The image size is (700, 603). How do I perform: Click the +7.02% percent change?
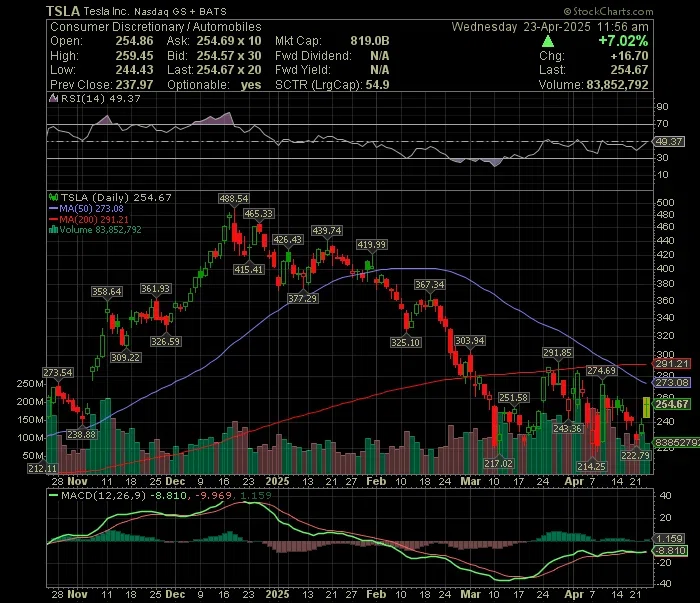click(x=623, y=41)
